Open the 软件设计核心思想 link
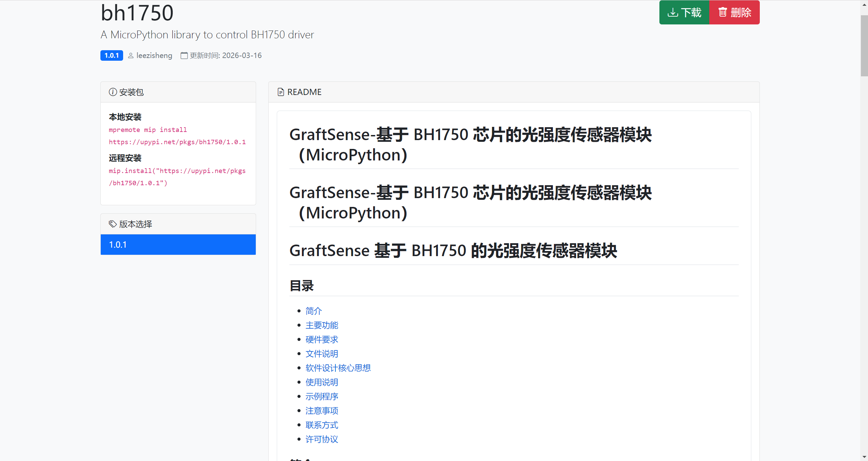Image resolution: width=868 pixels, height=461 pixels. (x=338, y=368)
